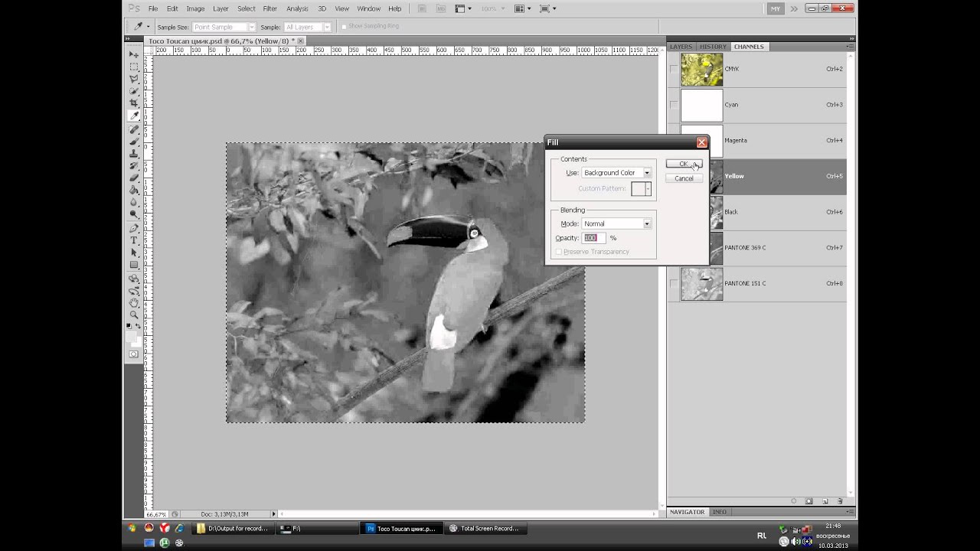Select the Eyedropper tool in toolbox
Viewport: 980px width, 551px height.
pyautogui.click(x=134, y=116)
